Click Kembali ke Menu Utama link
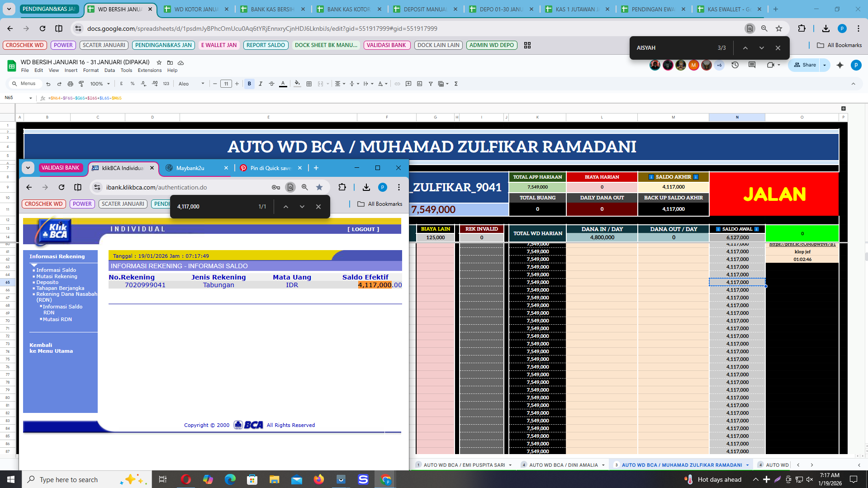Viewport: 868px width, 488px height. [51, 348]
